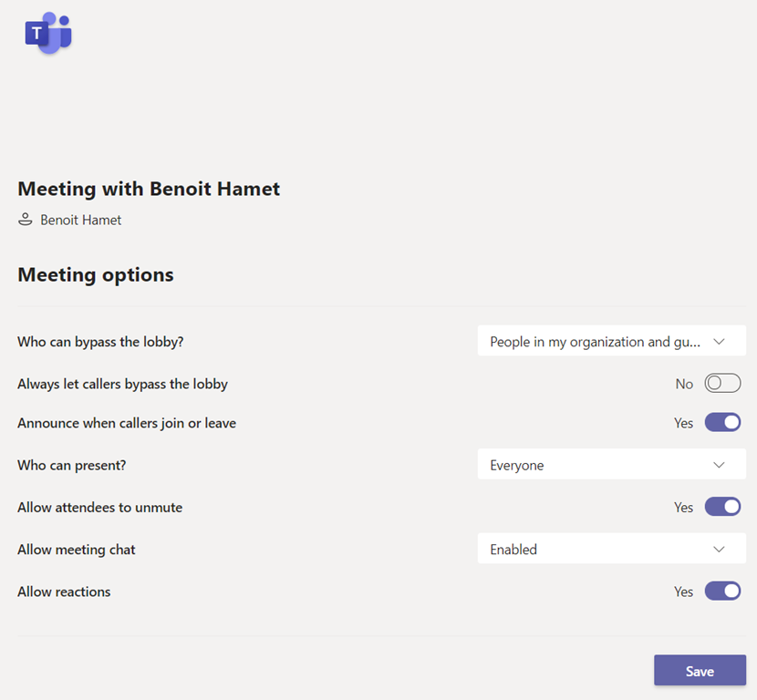Enable always let callers bypass lobby
This screenshot has height=700, width=757.
[722, 384]
